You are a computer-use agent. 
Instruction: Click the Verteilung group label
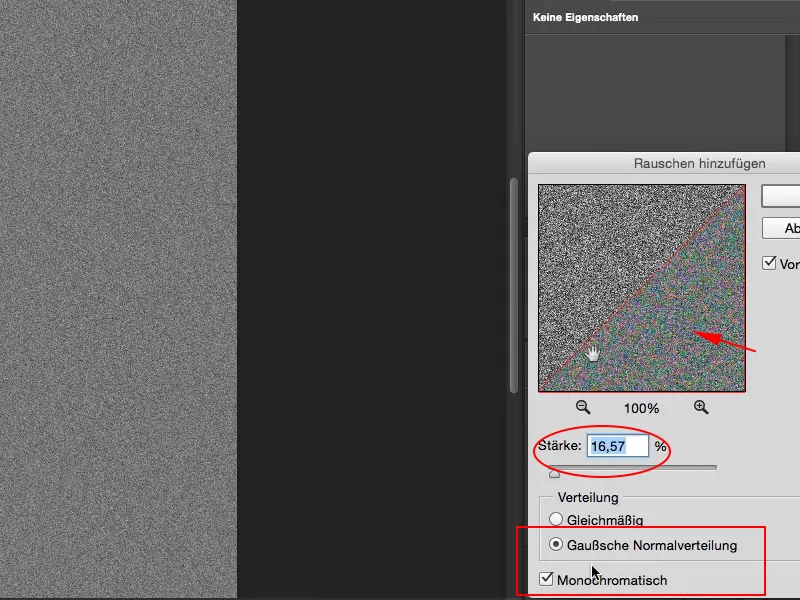point(588,497)
